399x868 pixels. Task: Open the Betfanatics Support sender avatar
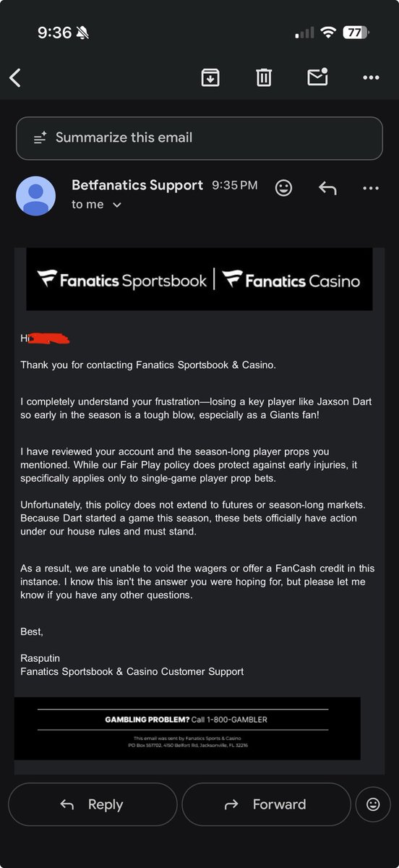(35, 196)
